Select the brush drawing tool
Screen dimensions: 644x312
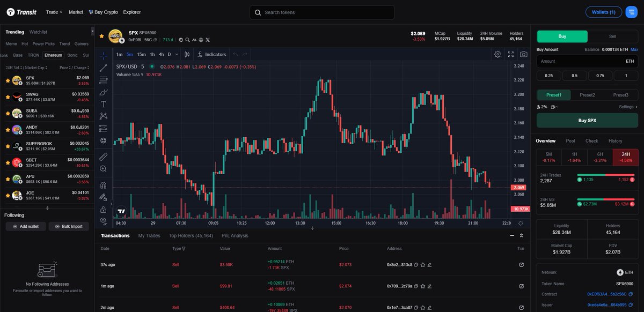point(104,92)
